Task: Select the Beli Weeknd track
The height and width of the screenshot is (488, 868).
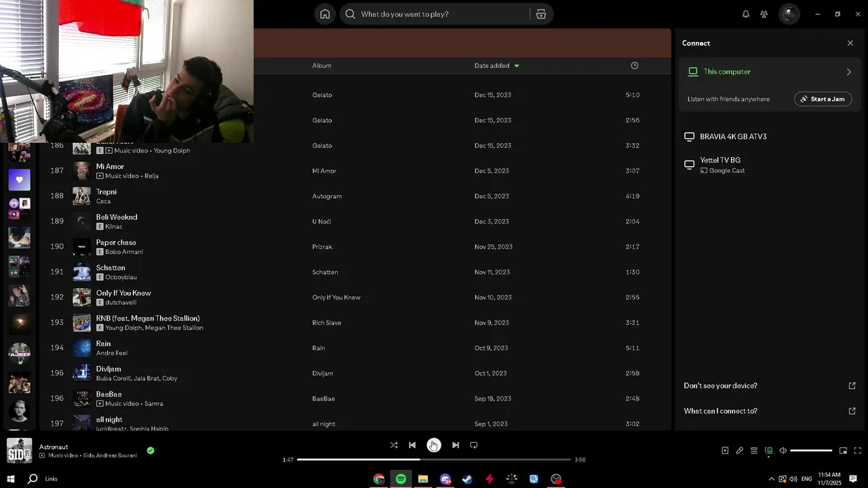Action: click(117, 217)
